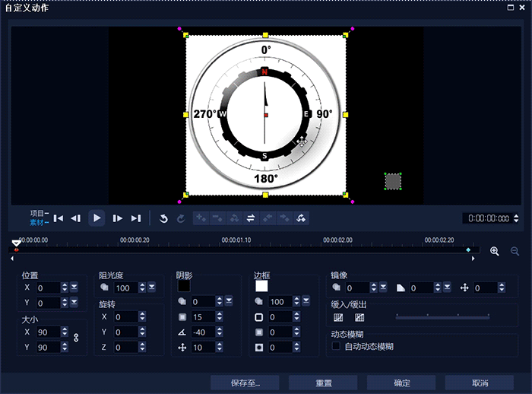Zoom in the timeline
Viewport: 532px width, 394px height.
point(495,251)
